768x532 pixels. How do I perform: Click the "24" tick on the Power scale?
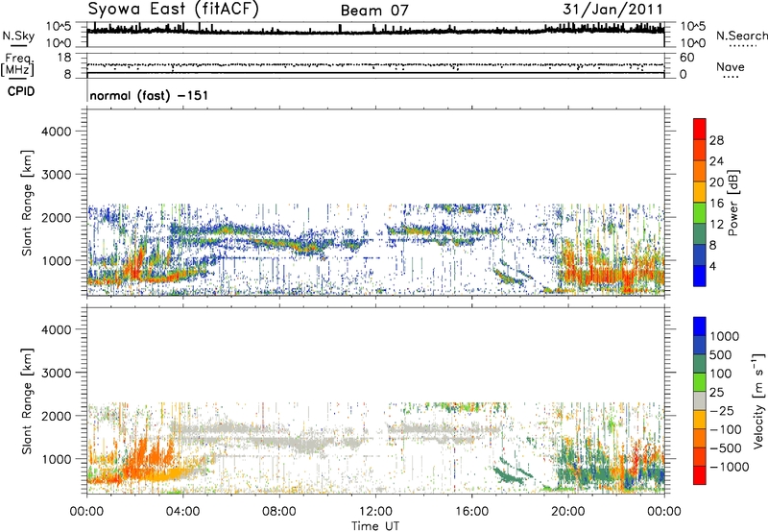(x=716, y=161)
